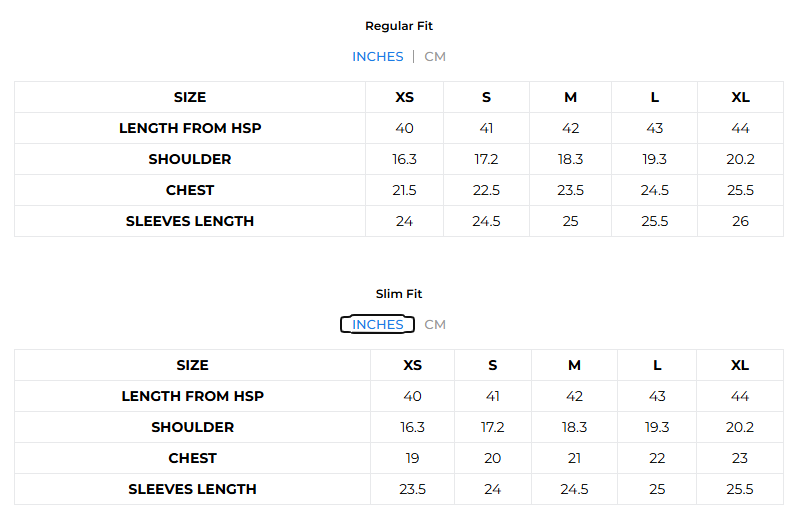The width and height of the screenshot is (797, 531).
Task: Select the 23.5 sleeves length cell in Slim Fit
Action: point(412,489)
